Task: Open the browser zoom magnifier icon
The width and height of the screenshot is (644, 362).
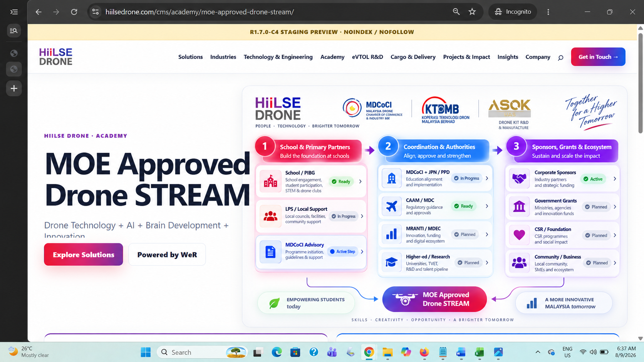Action: click(x=456, y=12)
